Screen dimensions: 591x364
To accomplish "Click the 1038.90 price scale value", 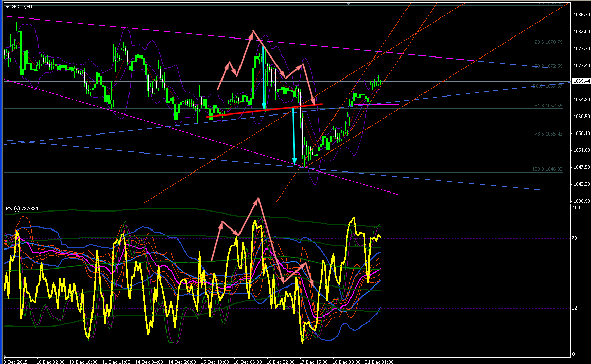I will click(x=582, y=201).
